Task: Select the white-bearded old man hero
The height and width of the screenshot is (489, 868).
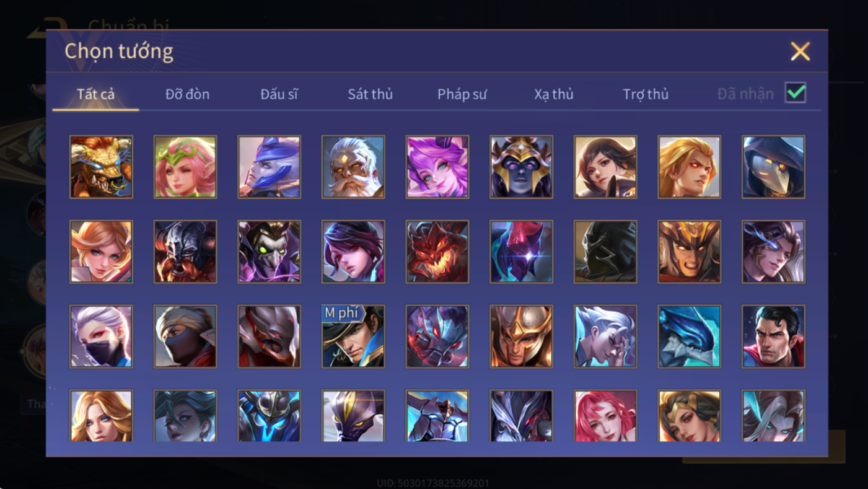Action: click(x=353, y=167)
